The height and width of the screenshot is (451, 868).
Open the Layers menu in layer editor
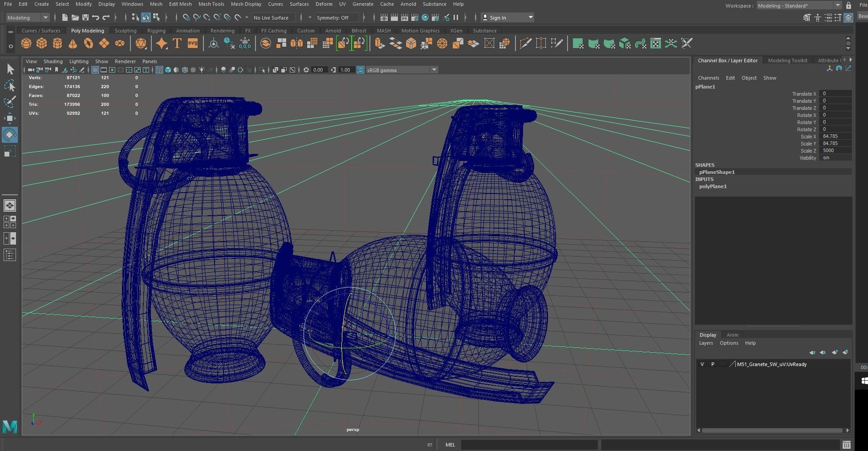click(706, 343)
